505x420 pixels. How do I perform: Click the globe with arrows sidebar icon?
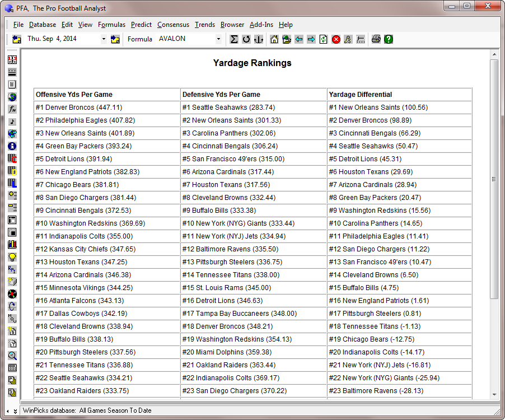[x=12, y=134]
